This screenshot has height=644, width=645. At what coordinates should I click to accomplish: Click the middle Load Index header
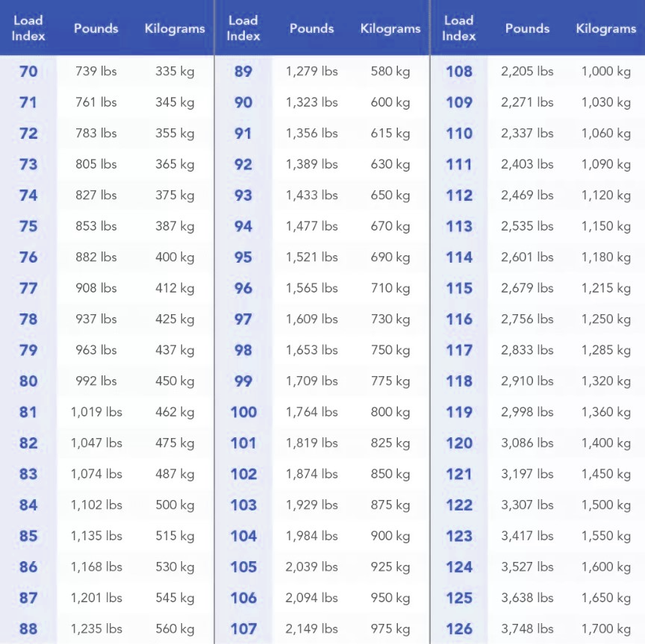click(x=243, y=28)
